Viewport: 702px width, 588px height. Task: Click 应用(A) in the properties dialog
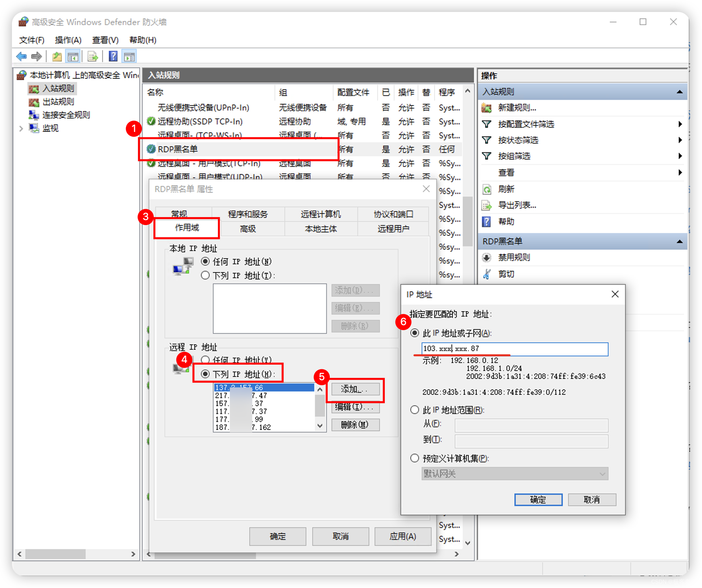coord(403,537)
